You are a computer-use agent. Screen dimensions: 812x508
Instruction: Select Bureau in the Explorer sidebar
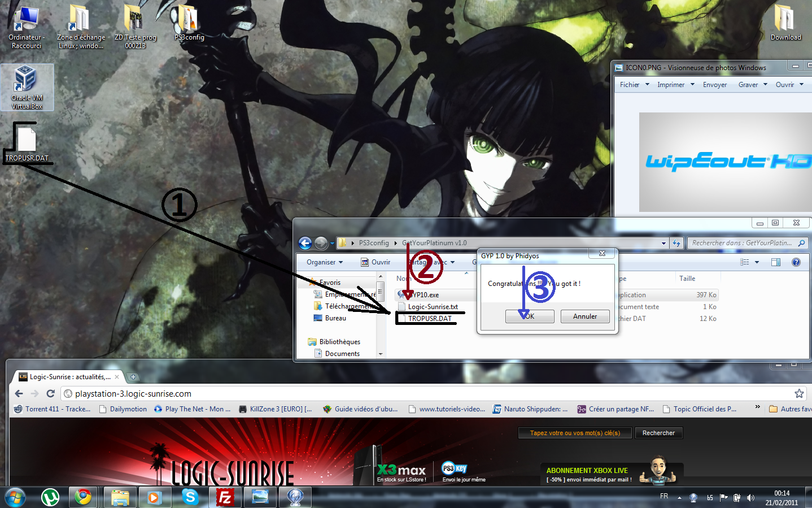coord(335,318)
